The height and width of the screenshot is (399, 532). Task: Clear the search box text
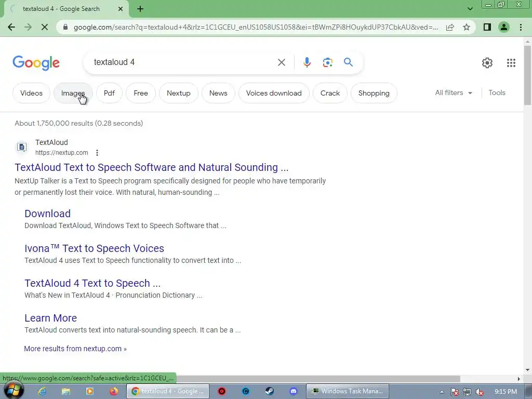281,62
